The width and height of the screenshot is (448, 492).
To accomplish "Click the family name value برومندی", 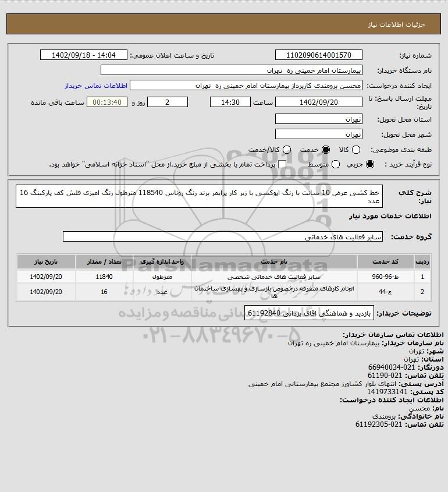I will coord(385,416).
